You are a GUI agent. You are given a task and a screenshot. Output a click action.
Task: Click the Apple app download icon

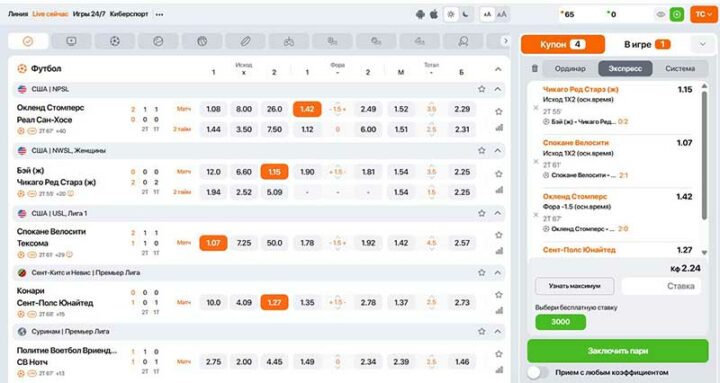[x=434, y=14]
